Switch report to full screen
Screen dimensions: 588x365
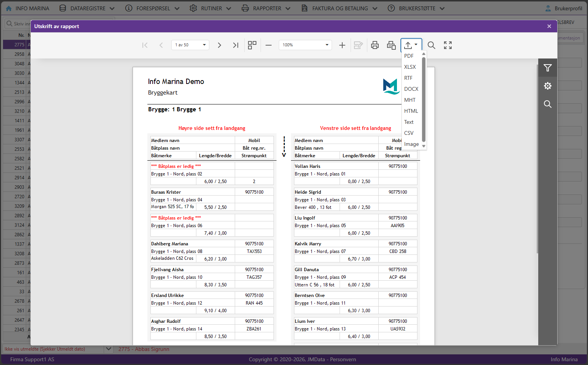click(x=448, y=45)
